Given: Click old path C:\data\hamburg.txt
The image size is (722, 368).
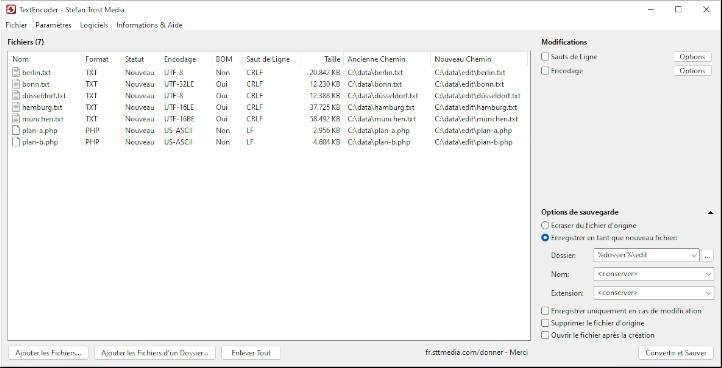Looking at the screenshot, I should [x=381, y=107].
